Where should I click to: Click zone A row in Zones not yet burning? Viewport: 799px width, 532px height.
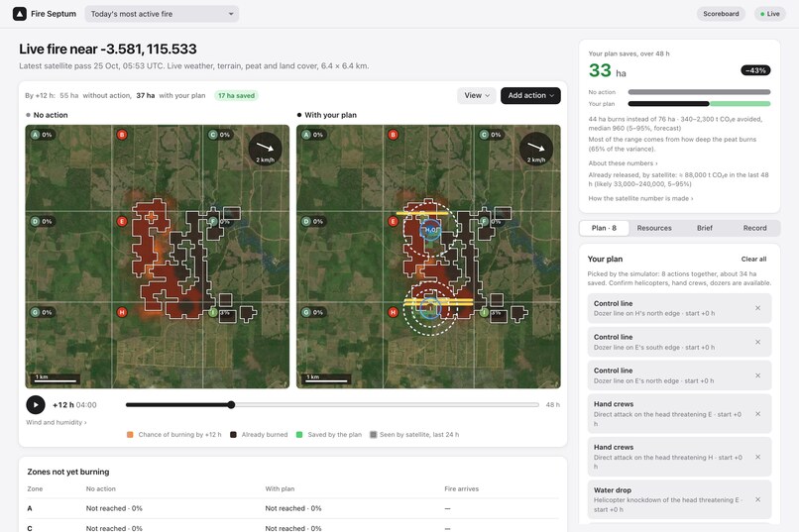293,508
